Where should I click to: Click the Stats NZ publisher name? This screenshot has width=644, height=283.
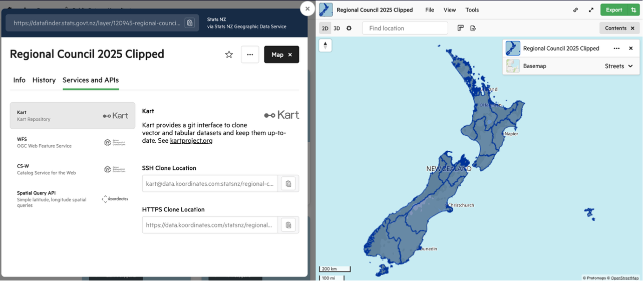tap(217, 20)
